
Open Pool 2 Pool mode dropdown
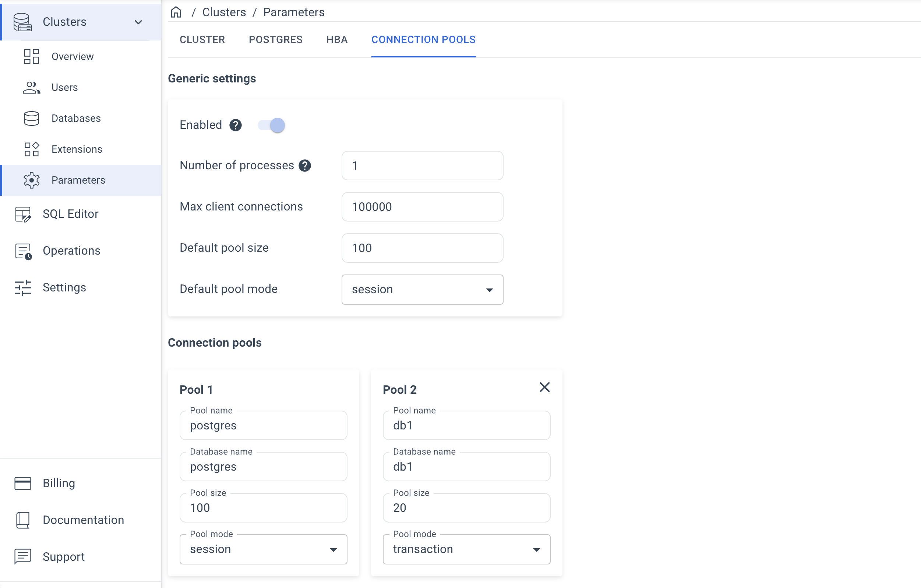467,549
